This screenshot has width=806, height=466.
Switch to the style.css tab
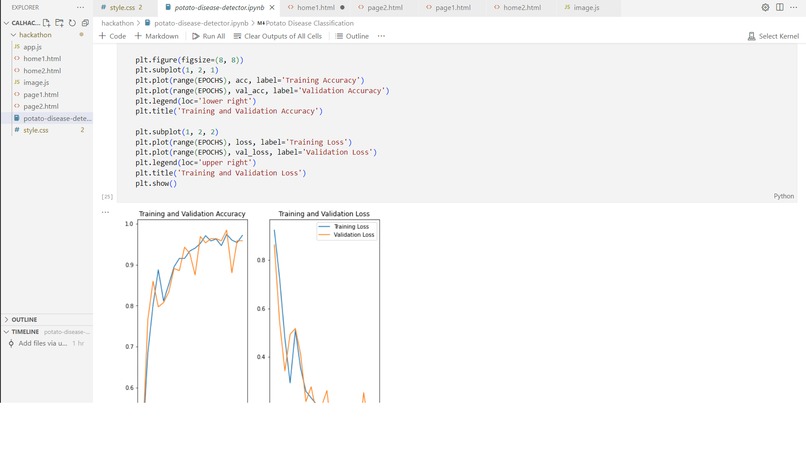click(x=121, y=8)
